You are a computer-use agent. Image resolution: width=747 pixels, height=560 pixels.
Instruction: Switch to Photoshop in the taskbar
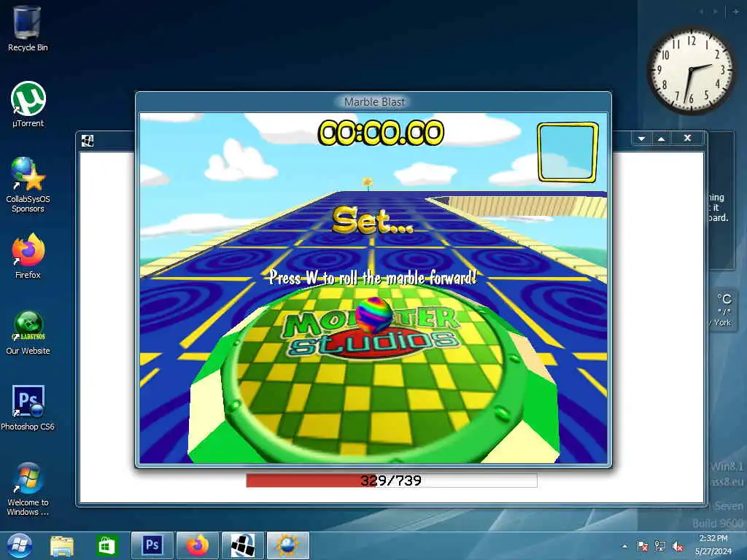pos(152,545)
